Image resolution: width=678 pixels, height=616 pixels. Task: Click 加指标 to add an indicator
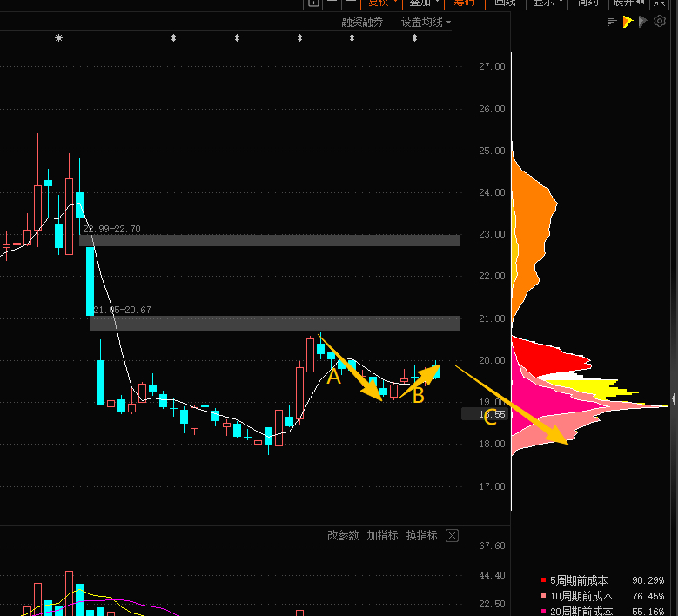pos(382,536)
